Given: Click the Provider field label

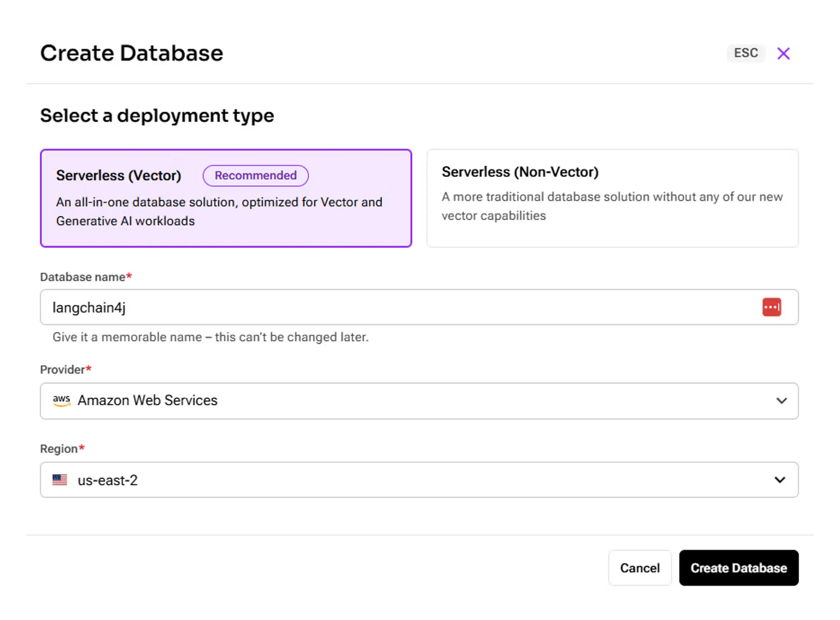Looking at the screenshot, I should coord(63,370).
